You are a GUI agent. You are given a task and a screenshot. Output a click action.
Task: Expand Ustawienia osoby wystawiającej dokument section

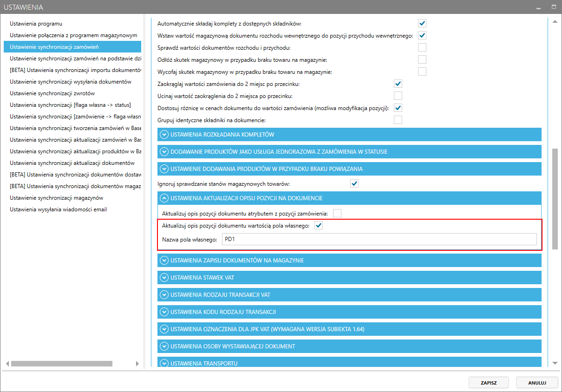[x=233, y=346]
